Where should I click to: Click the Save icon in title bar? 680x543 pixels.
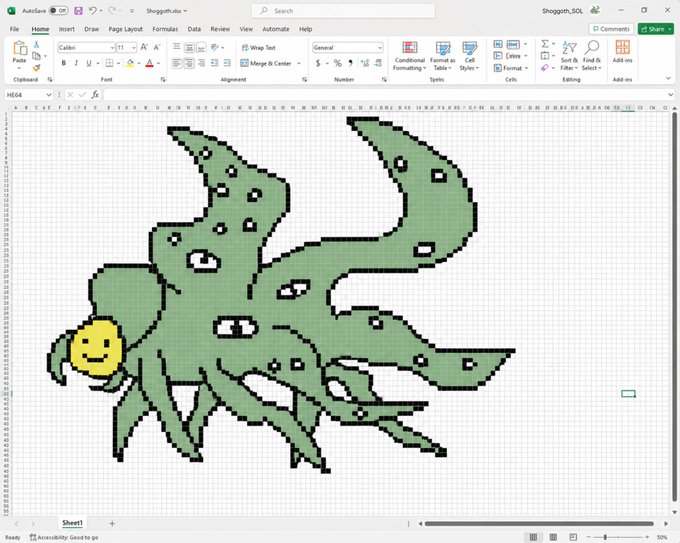pos(78,11)
